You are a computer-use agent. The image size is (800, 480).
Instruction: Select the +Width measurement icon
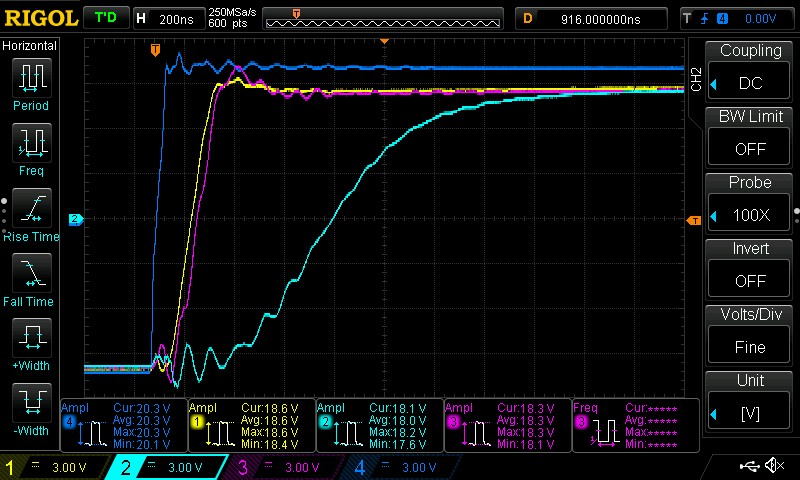(x=31, y=336)
